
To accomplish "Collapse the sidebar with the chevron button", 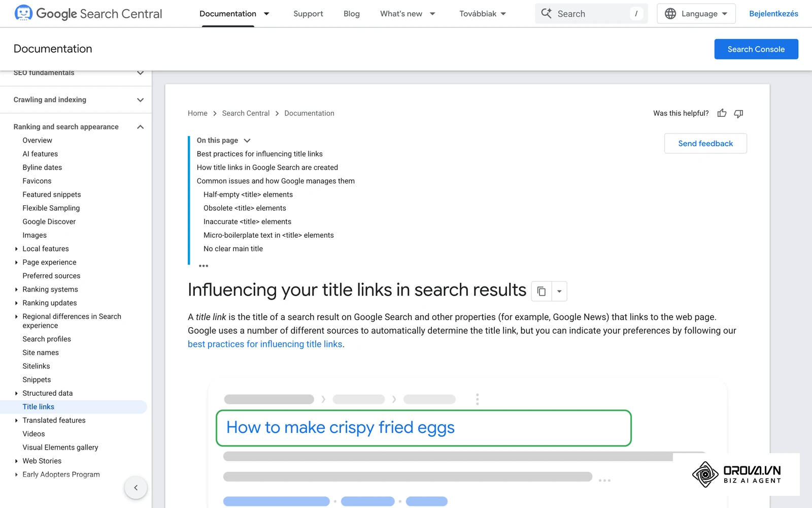I will (136, 488).
